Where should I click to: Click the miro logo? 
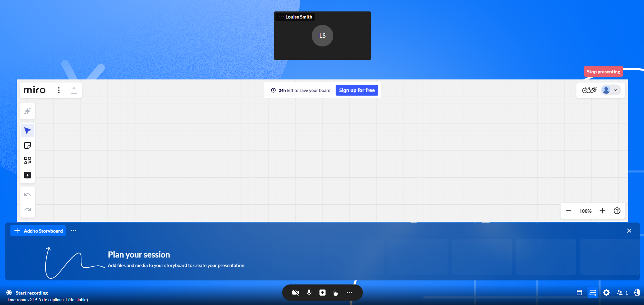(x=35, y=90)
